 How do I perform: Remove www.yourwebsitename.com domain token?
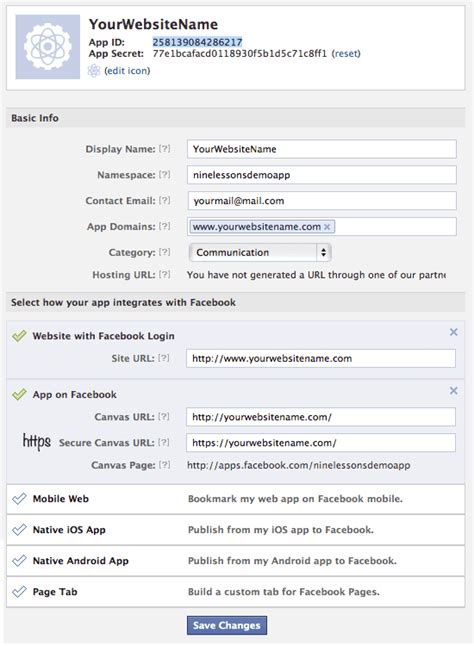point(327,227)
